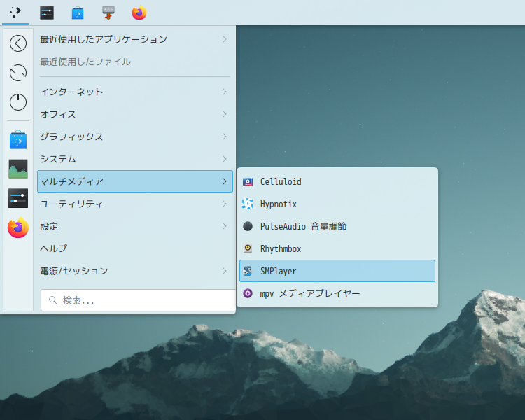Open the installer icon in the top panel
The image size is (525, 420).
pyautogui.click(x=108, y=13)
